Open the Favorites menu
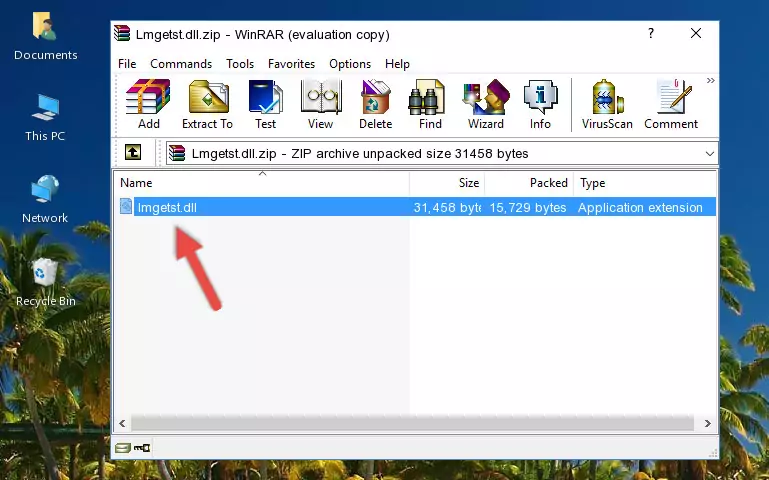The width and height of the screenshot is (769, 480). [x=291, y=64]
